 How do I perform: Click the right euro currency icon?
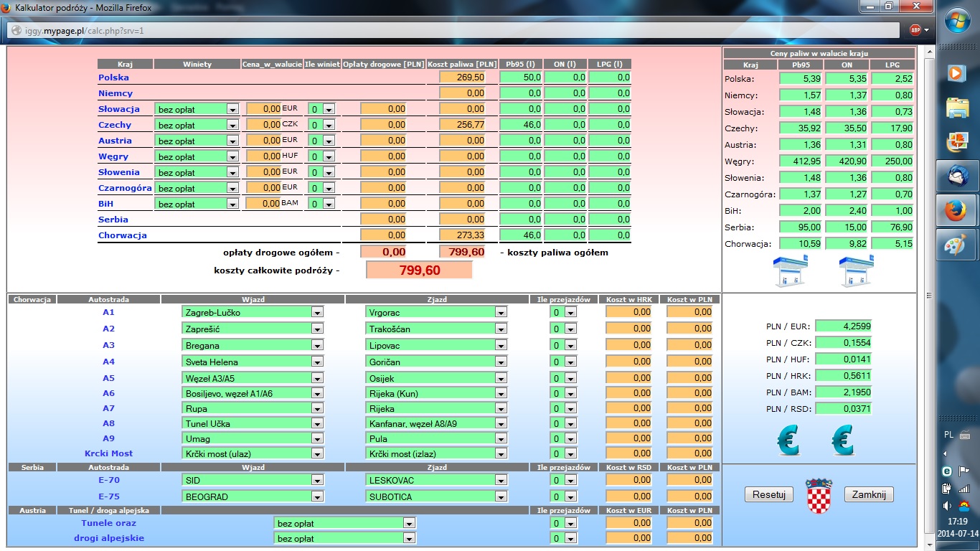click(843, 440)
